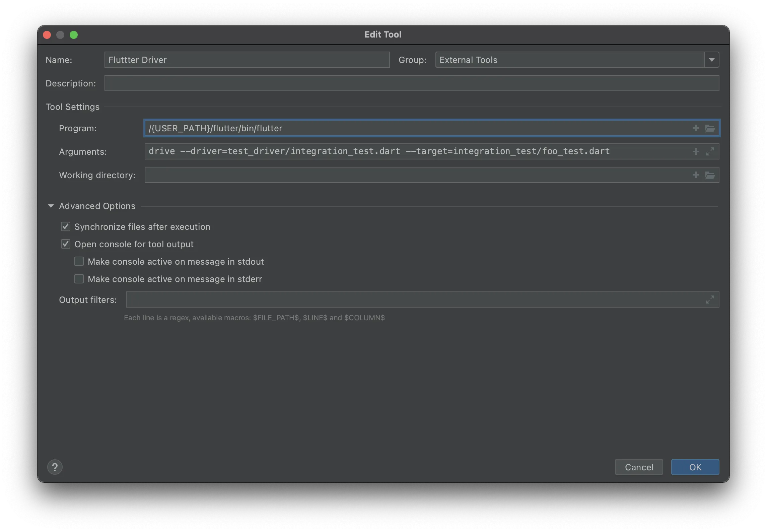This screenshot has width=767, height=532.
Task: Collapse the Advanced Options section
Action: [51, 206]
